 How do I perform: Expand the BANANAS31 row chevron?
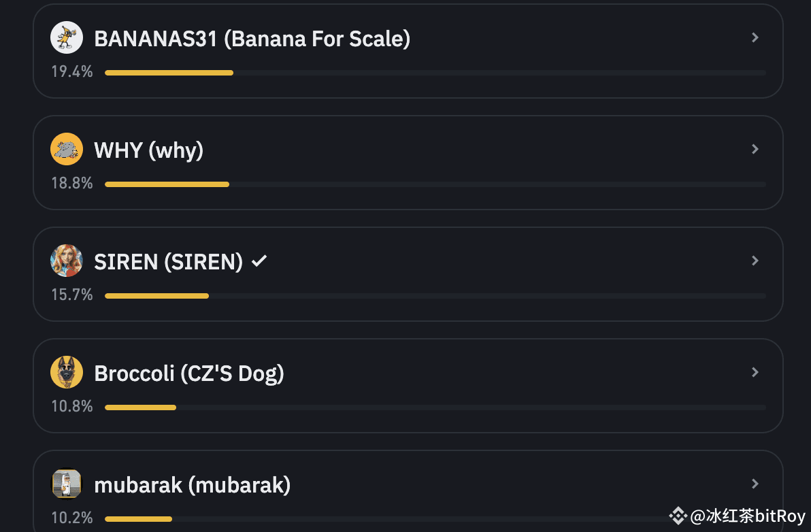coord(755,38)
